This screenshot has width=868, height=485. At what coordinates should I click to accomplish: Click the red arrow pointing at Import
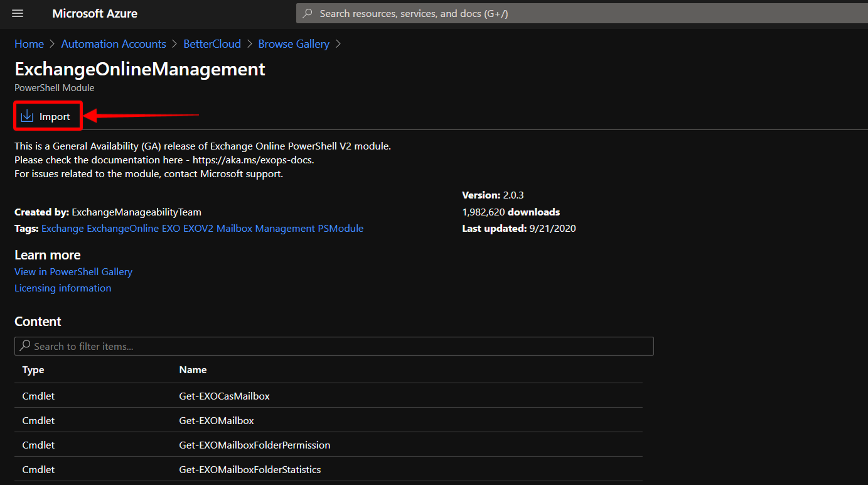(x=144, y=115)
